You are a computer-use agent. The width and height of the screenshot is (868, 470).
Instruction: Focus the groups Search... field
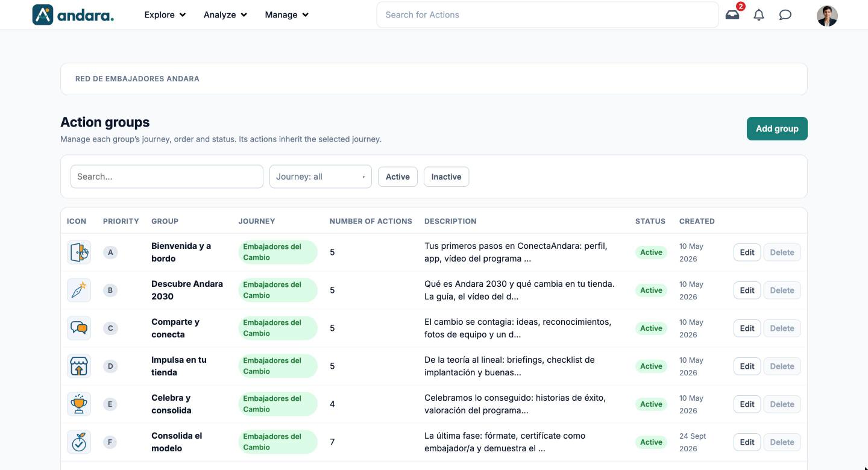tap(167, 177)
